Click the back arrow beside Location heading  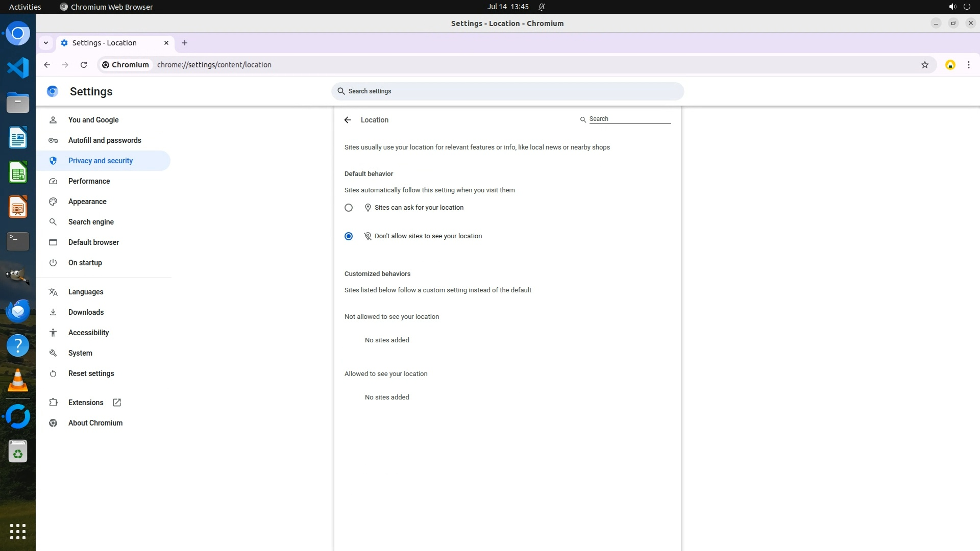(348, 120)
